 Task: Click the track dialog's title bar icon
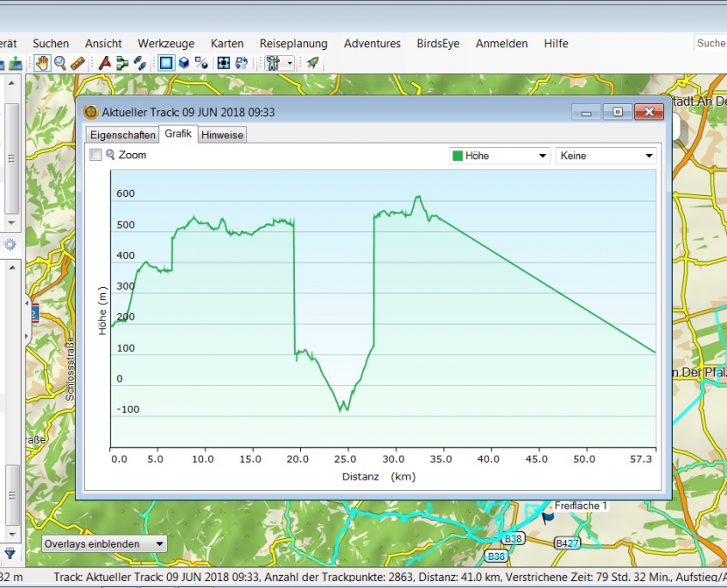[91, 112]
